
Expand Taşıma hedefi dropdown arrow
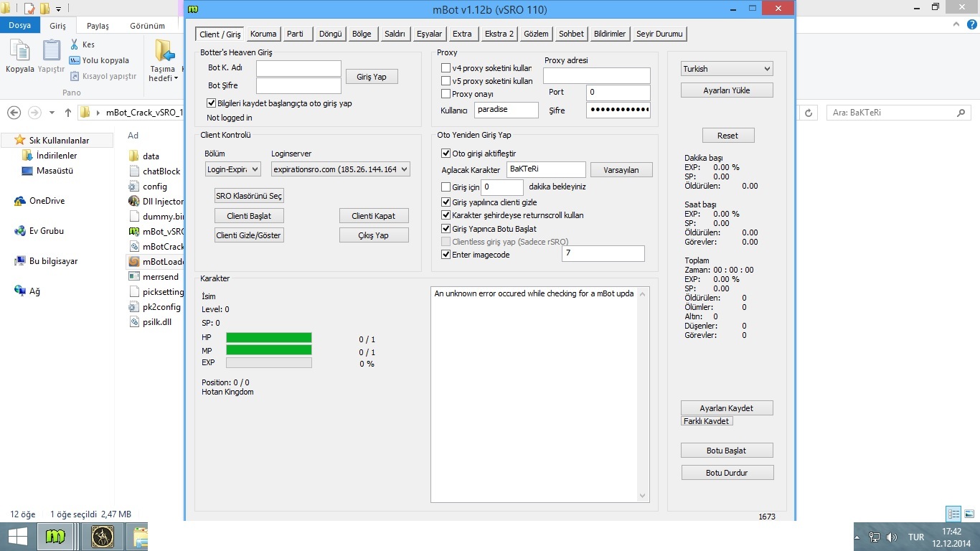coord(176,78)
